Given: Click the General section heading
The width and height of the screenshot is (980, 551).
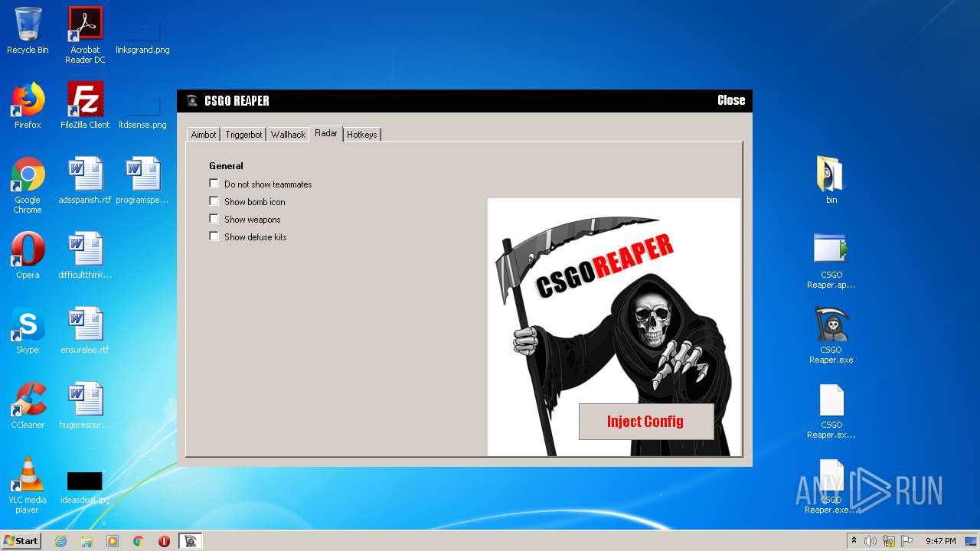Looking at the screenshot, I should [226, 165].
